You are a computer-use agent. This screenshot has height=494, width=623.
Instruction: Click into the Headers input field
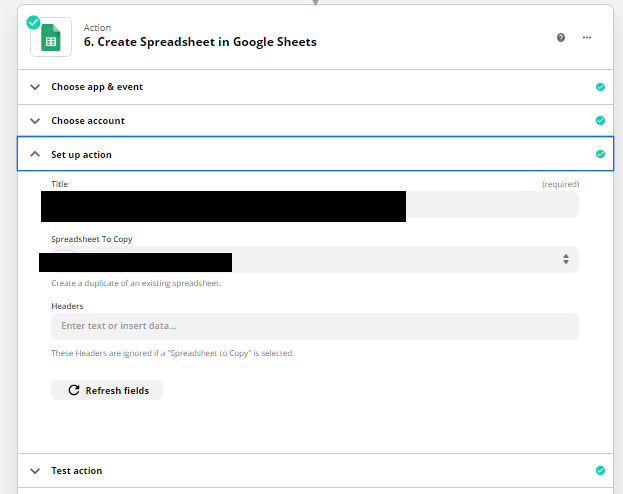pyautogui.click(x=315, y=326)
